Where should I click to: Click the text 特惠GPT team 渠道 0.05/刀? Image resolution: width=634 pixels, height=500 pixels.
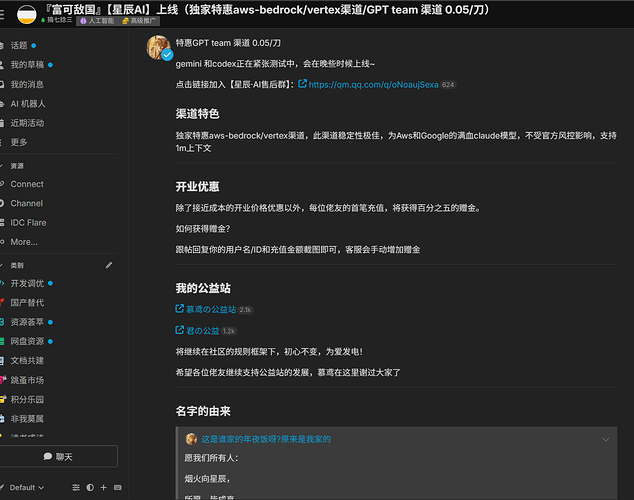228,43
